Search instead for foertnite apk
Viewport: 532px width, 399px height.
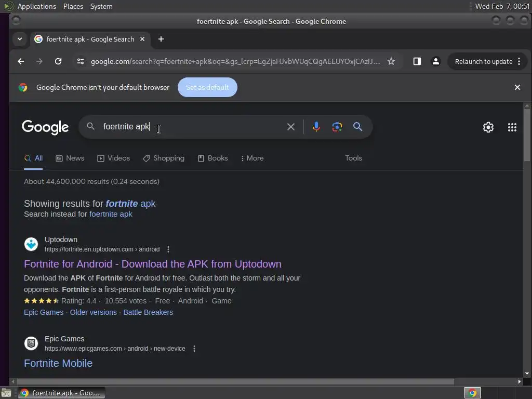[x=111, y=214]
